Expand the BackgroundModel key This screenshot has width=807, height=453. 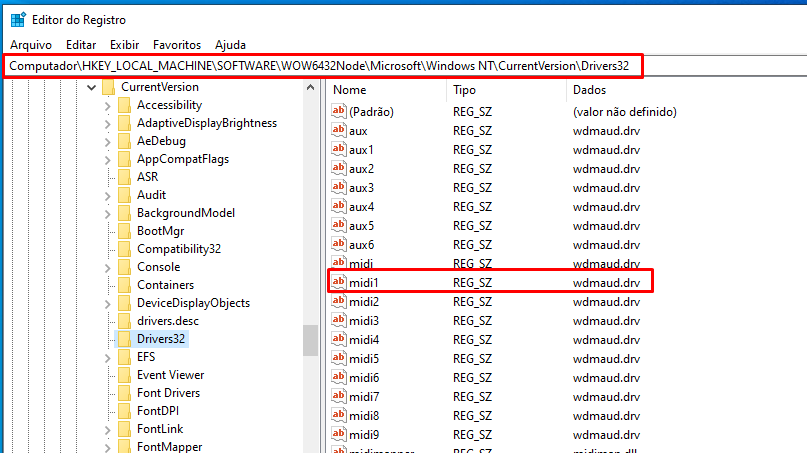tap(107, 213)
